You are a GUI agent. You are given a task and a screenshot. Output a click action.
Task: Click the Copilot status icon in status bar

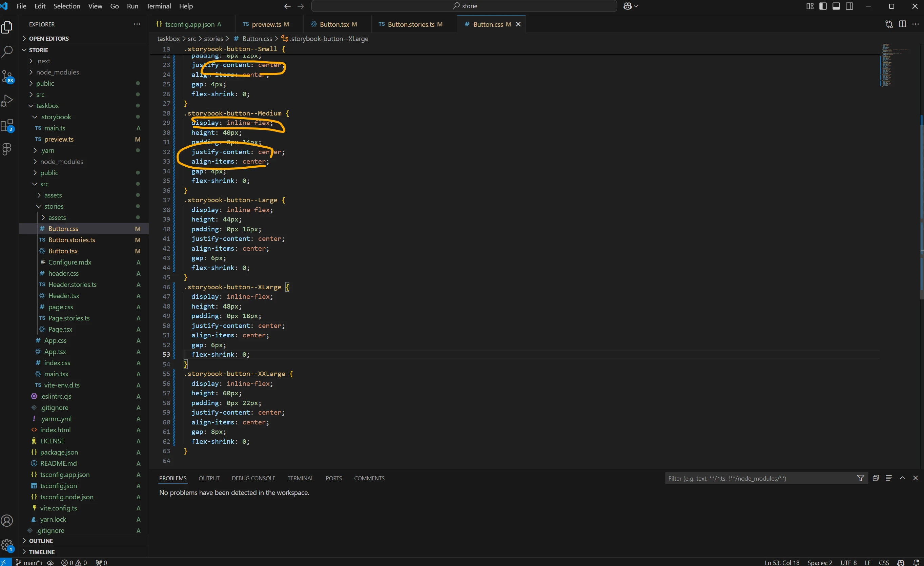point(901,562)
